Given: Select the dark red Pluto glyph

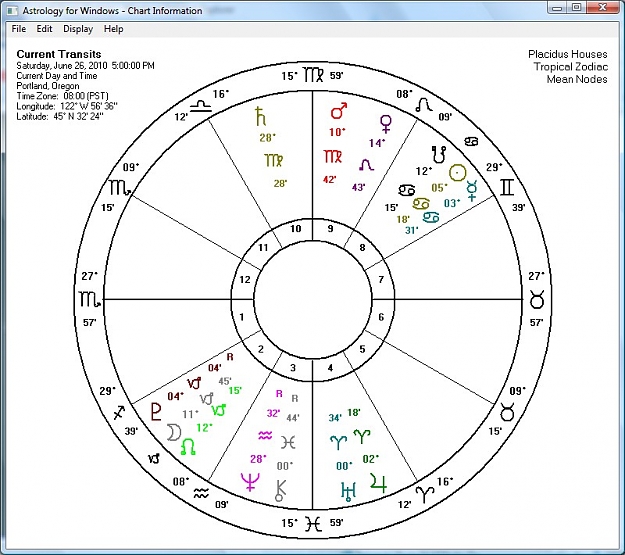Looking at the screenshot, I should [156, 411].
